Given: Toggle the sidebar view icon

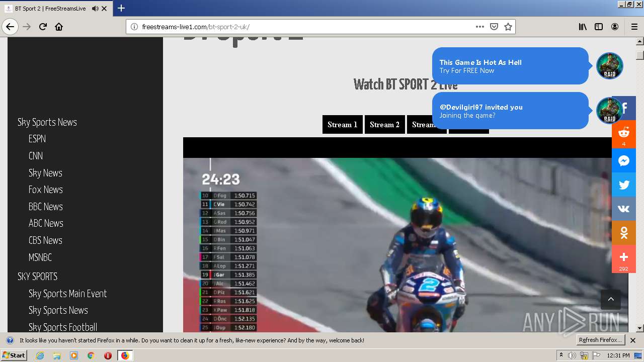Looking at the screenshot, I should tap(599, 27).
